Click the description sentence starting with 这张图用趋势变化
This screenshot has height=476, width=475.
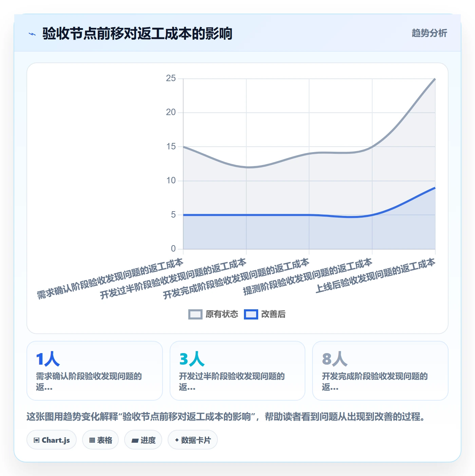click(x=227, y=417)
